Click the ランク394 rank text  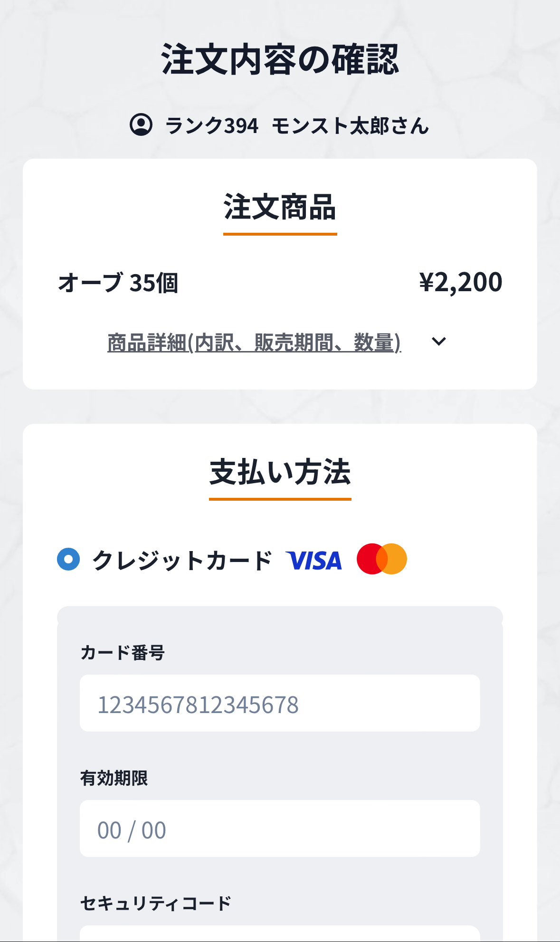212,126
